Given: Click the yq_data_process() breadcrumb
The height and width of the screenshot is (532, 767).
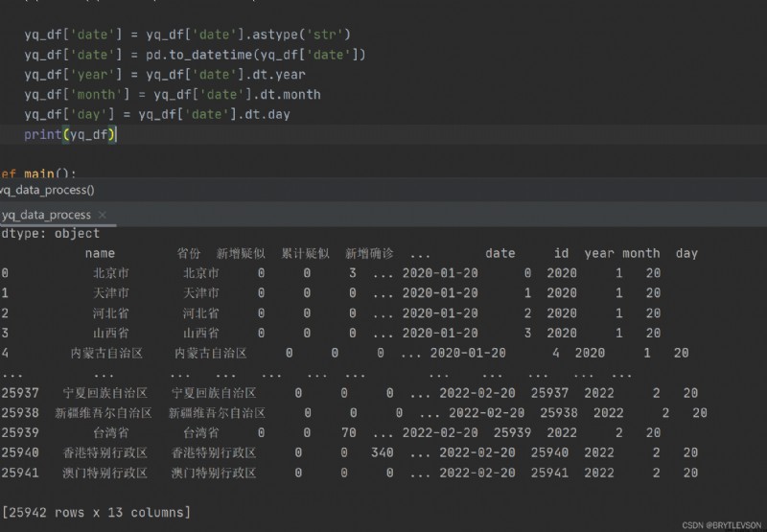Looking at the screenshot, I should 47,190.
